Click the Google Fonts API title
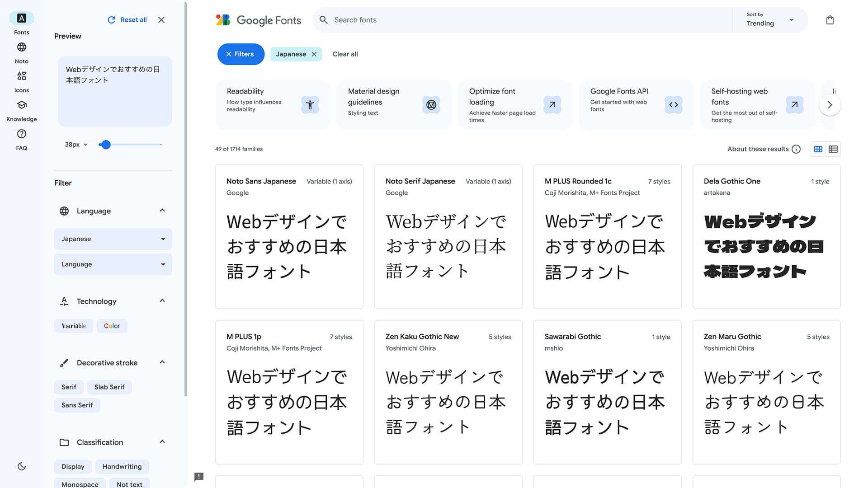868x488 pixels. click(x=619, y=91)
